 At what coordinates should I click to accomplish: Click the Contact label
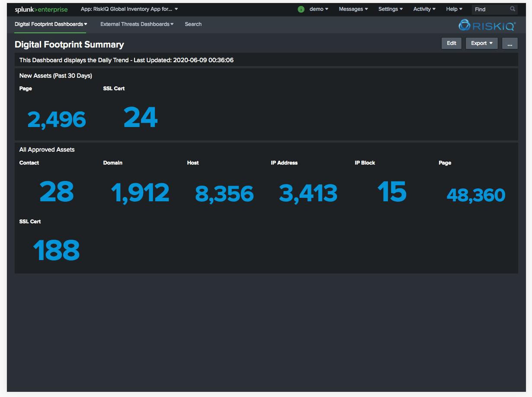point(29,163)
